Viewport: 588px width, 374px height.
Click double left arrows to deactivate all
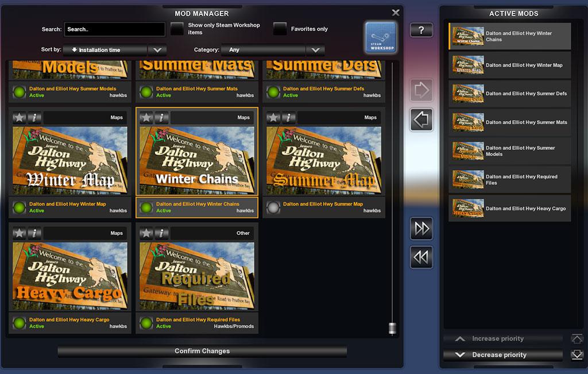tap(421, 257)
